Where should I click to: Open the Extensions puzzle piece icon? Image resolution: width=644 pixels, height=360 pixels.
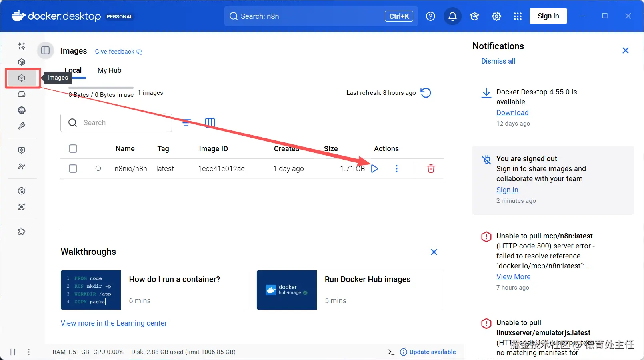[22, 231]
